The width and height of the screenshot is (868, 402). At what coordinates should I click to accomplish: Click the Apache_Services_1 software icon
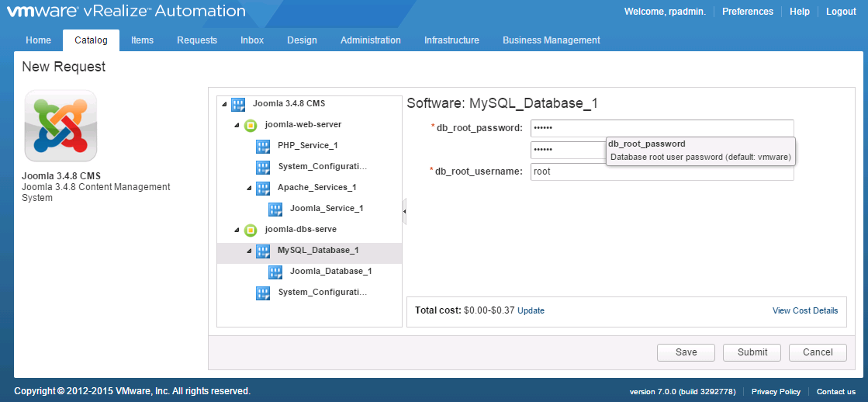(x=263, y=188)
